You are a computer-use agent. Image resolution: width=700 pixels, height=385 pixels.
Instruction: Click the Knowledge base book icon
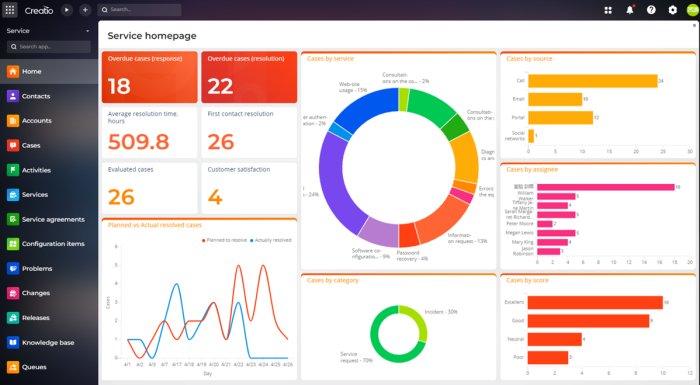[x=13, y=343]
